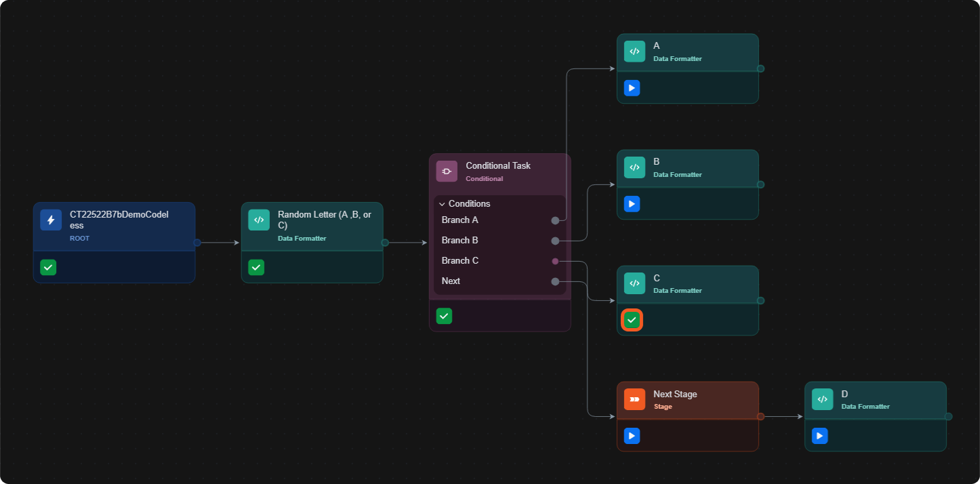
Task: Click the Branch A output port
Action: pyautogui.click(x=555, y=220)
